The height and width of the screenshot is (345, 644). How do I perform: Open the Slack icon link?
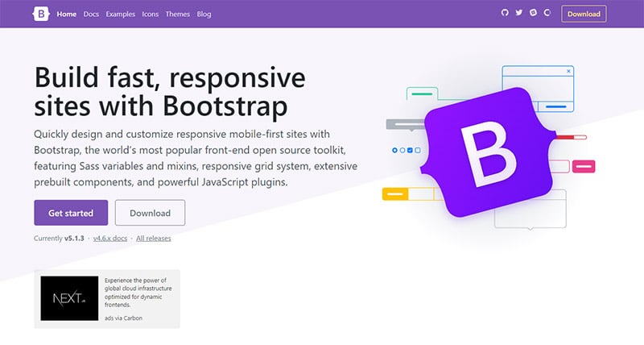[533, 13]
